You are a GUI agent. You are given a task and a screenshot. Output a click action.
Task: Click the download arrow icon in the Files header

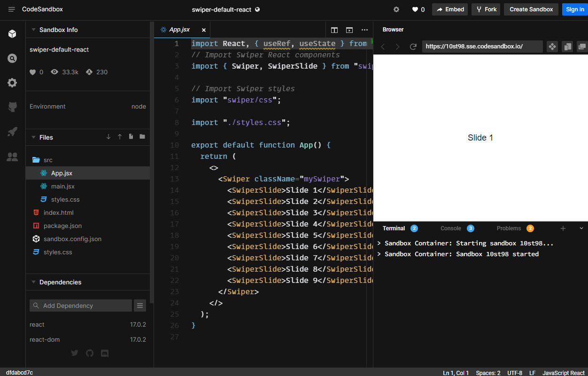pyautogui.click(x=108, y=137)
